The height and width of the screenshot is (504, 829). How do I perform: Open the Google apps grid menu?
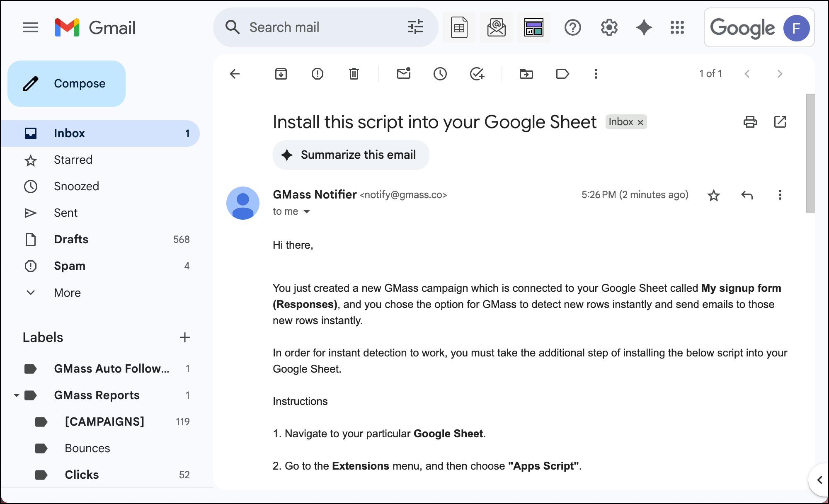pyautogui.click(x=677, y=27)
